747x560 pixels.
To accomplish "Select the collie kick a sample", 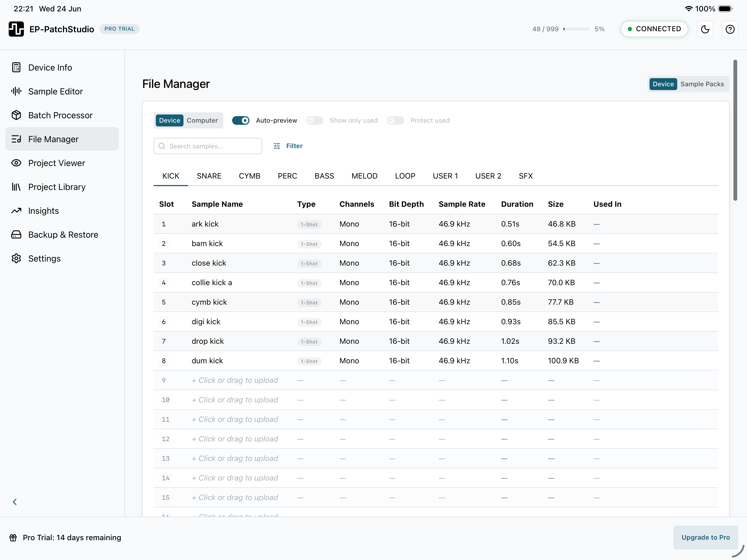I will [x=212, y=282].
